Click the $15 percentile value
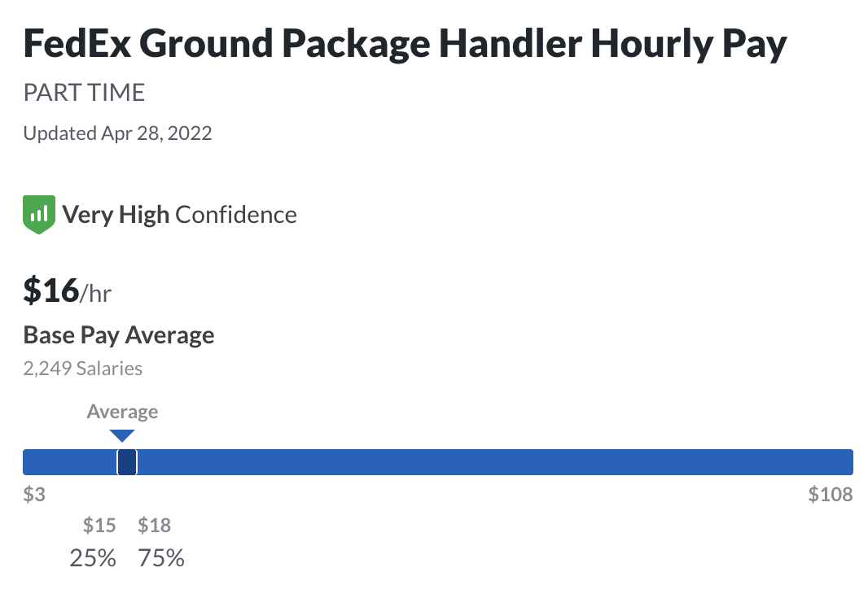This screenshot has height=594, width=868. coord(99,526)
